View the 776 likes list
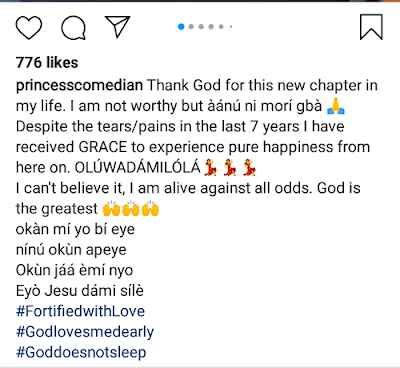The width and height of the screenshot is (400, 368). (x=47, y=63)
